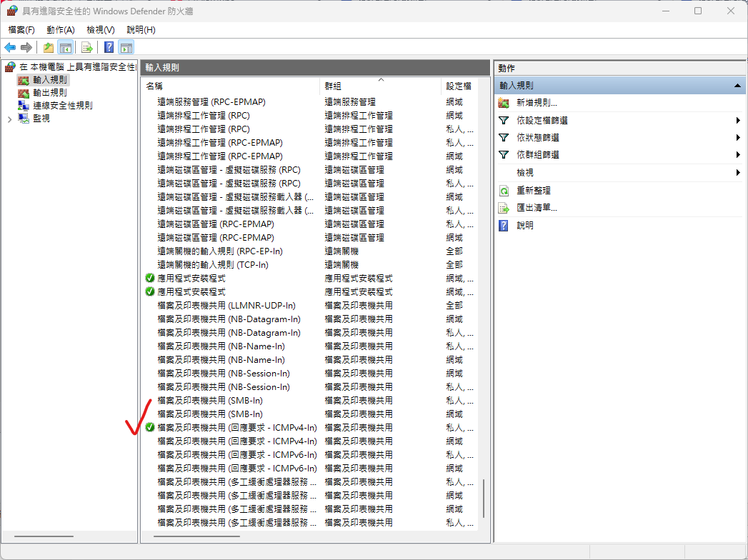Open the 檢視(V) menu
The height and width of the screenshot is (560, 748).
pos(101,29)
